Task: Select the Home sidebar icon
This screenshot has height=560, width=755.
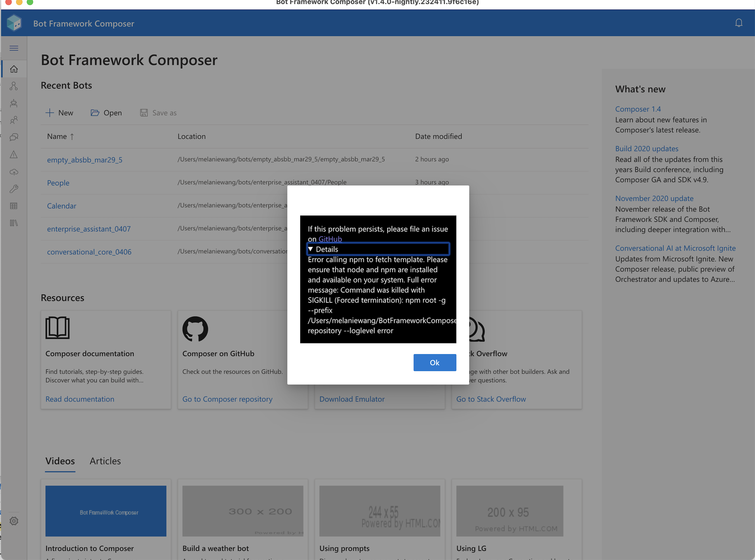Action: (x=14, y=69)
